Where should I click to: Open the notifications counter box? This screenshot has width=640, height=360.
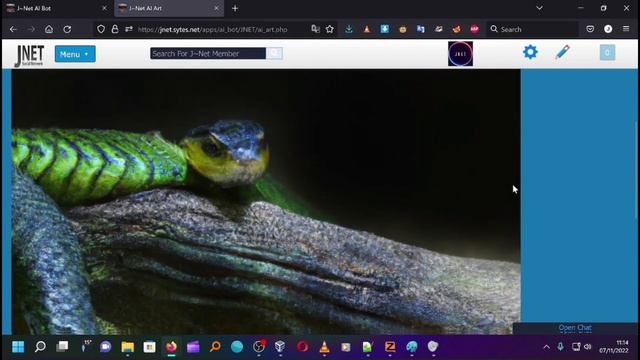point(607,53)
